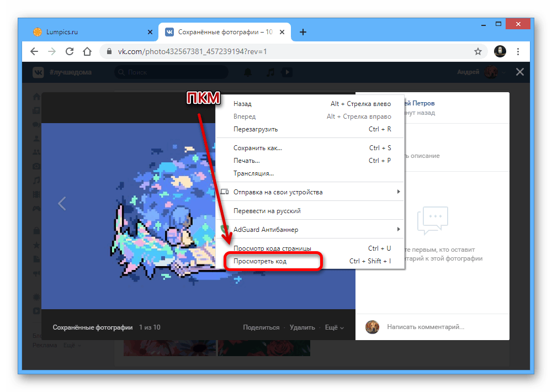Click the padlock site info icon

[109, 51]
